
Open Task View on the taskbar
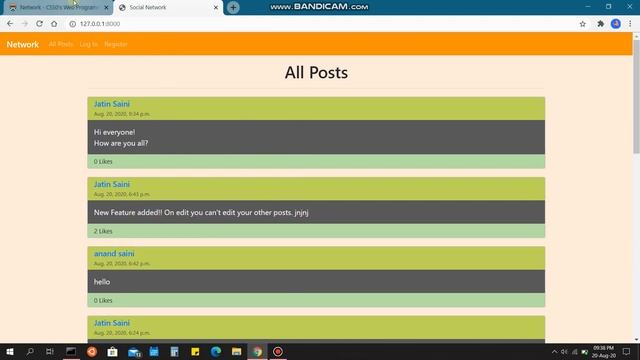point(50,351)
